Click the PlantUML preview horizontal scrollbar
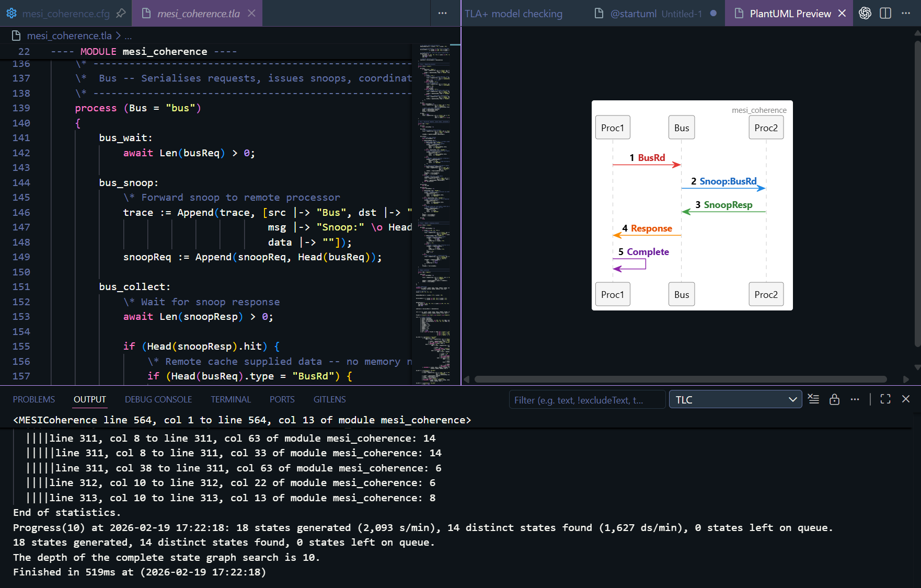The image size is (921, 588). click(x=680, y=379)
